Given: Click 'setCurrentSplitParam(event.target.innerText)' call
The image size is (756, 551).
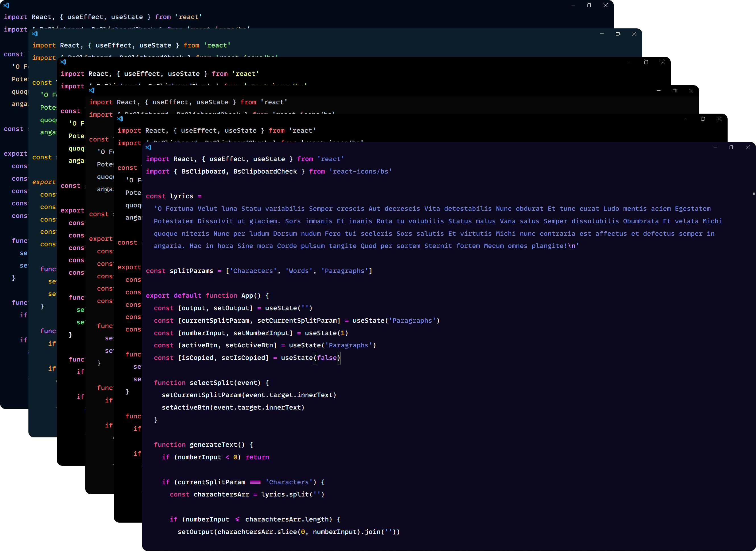Looking at the screenshot, I should [x=249, y=395].
